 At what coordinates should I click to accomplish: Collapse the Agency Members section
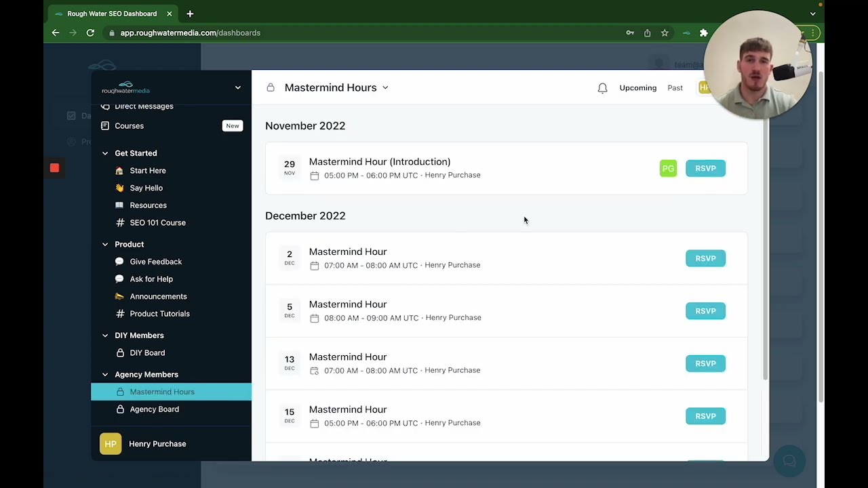pos(105,375)
